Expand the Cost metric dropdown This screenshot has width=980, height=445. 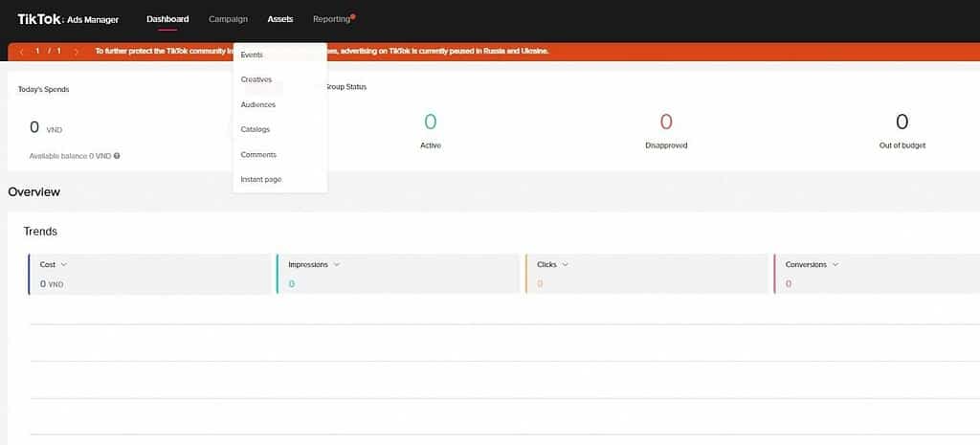[x=64, y=264]
